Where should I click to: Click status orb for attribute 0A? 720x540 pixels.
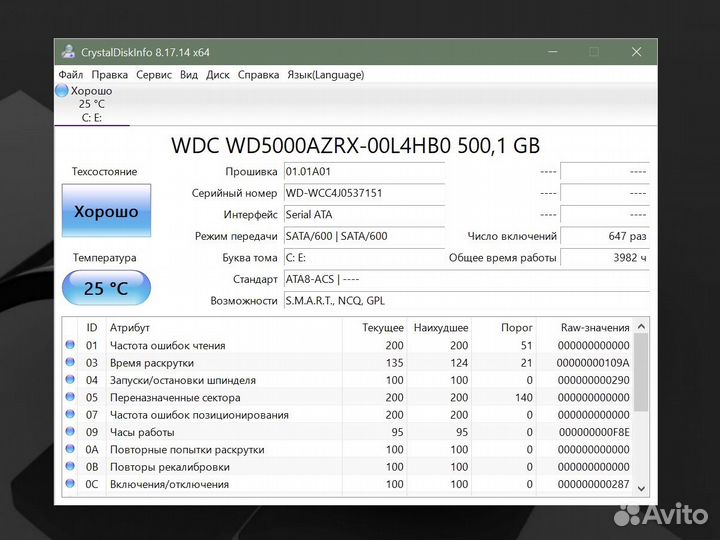(x=70, y=449)
